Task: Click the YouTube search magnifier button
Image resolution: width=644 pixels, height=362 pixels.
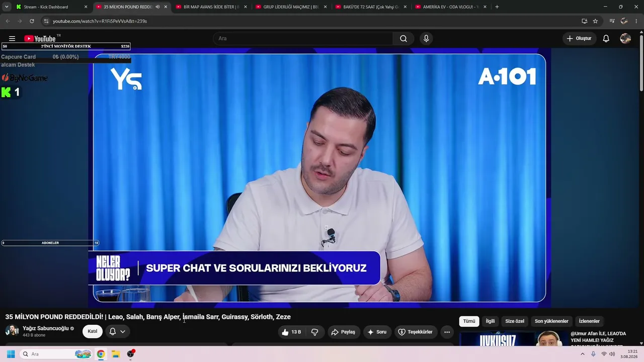Action: point(404,39)
